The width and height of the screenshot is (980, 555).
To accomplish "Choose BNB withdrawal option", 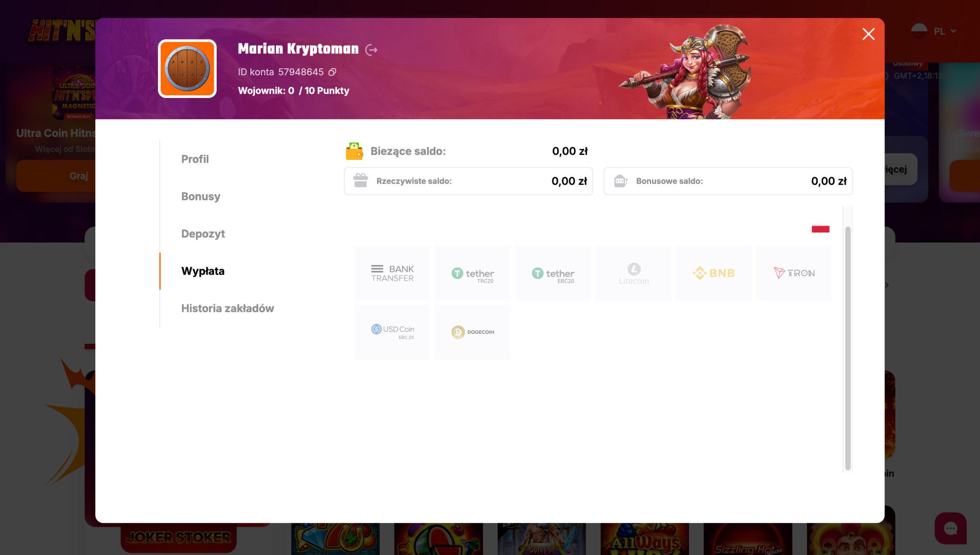I will coord(713,273).
